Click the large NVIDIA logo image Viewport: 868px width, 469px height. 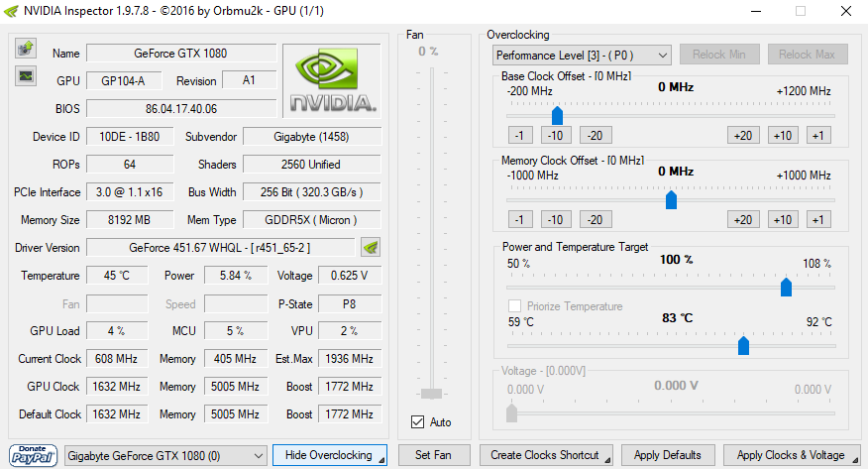click(x=332, y=79)
